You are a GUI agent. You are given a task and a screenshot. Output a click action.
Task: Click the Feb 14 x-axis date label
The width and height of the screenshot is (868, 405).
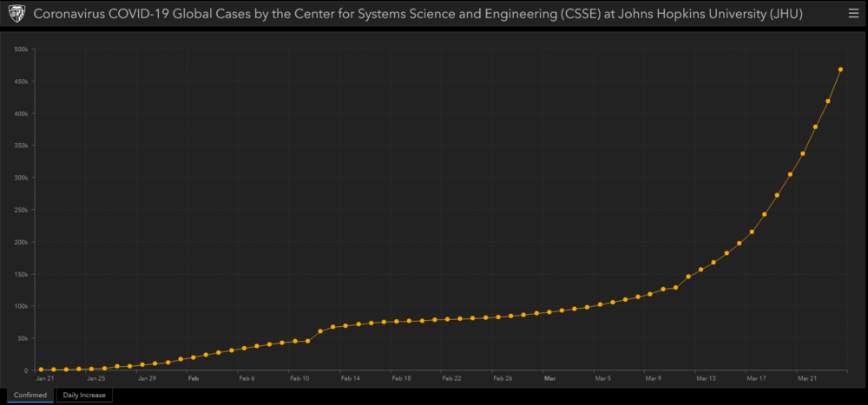tap(350, 379)
